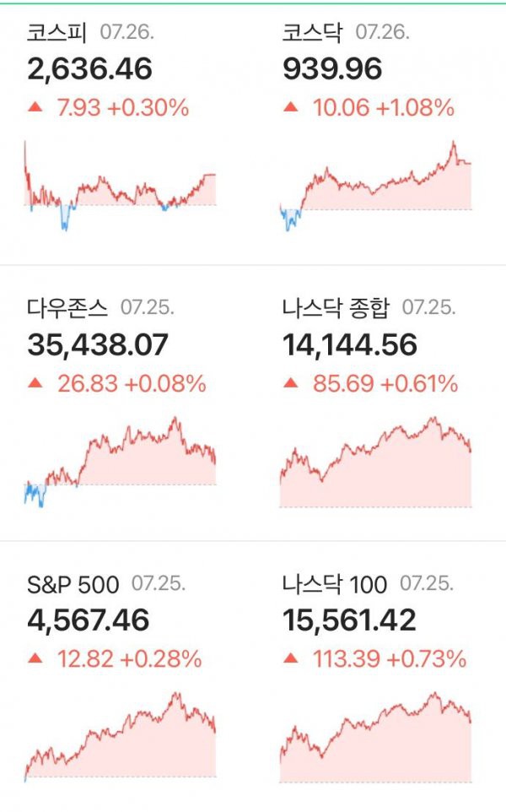Click the red up-triangle beside 코스피 change

click(x=35, y=107)
